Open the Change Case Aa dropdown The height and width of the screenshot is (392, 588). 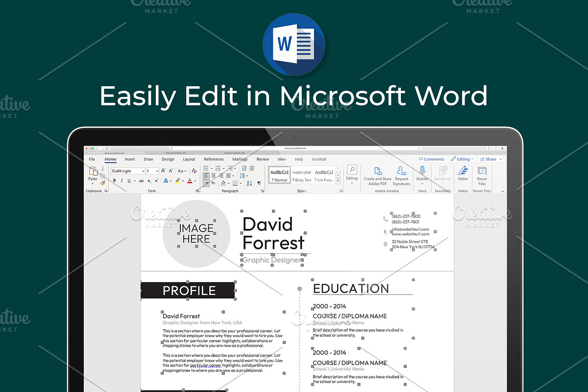coord(182,171)
